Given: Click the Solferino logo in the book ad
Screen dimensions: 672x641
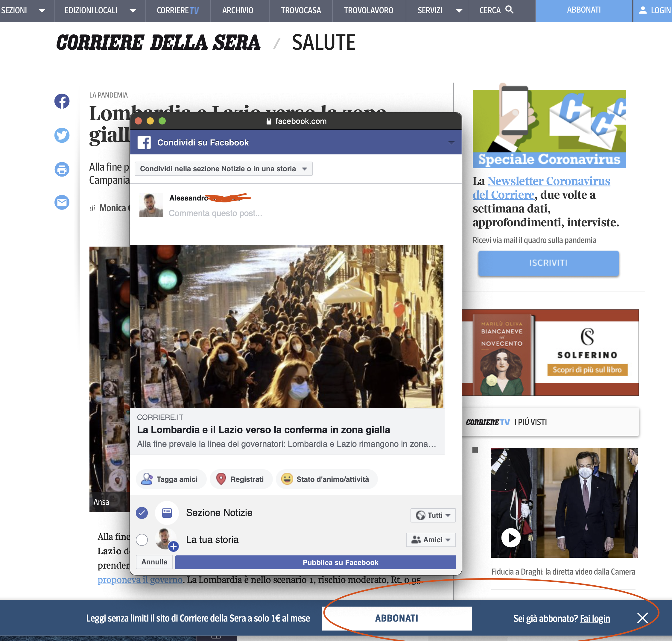Looking at the screenshot, I should [x=587, y=343].
